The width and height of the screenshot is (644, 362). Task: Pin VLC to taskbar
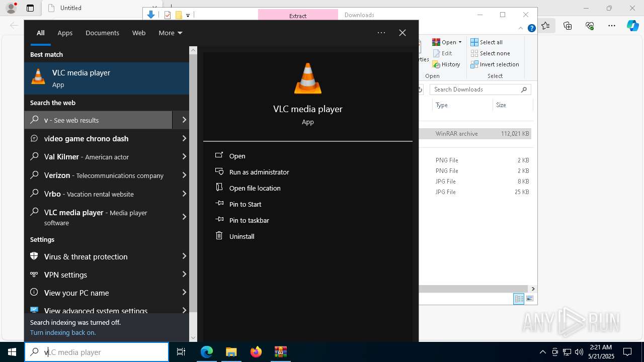[x=249, y=220]
